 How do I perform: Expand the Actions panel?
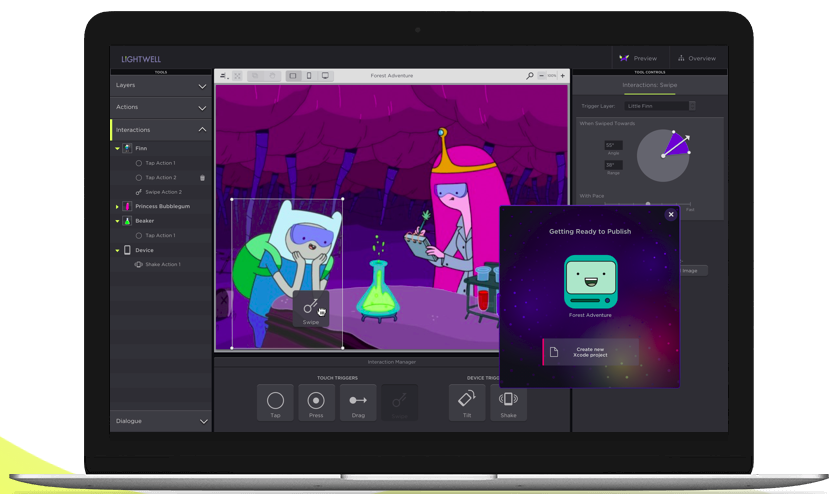coord(160,107)
